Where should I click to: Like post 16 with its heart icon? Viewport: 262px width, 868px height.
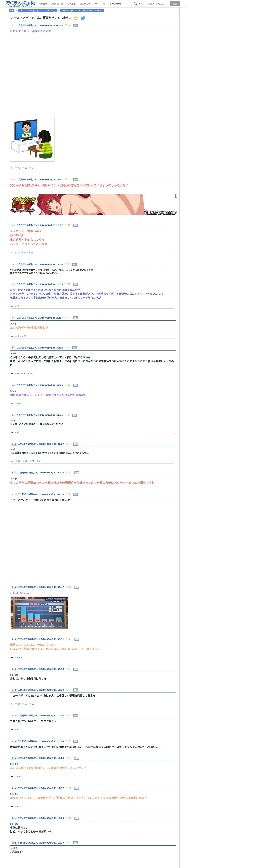pos(67,690)
